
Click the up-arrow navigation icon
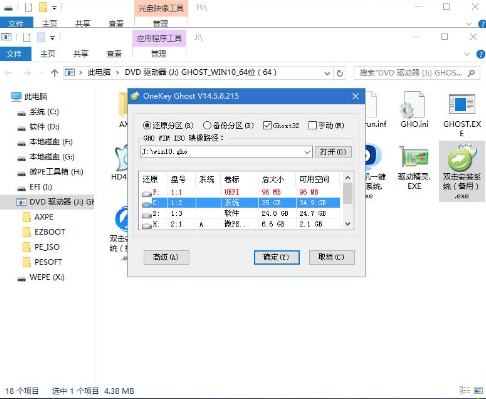pyautogui.click(x=54, y=73)
